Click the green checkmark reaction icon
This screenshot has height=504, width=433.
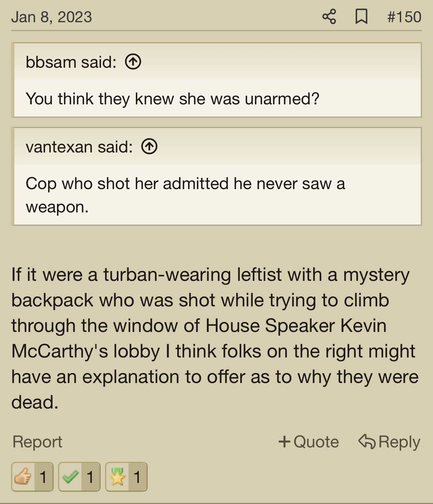[70, 477]
